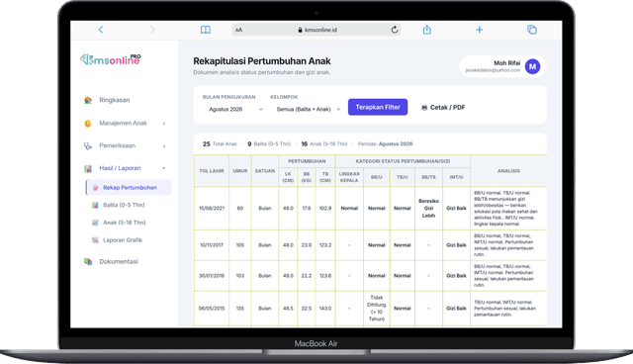Click the TGL LAHIR column header
Image resolution: width=633 pixels, height=364 pixels.
[x=212, y=171]
